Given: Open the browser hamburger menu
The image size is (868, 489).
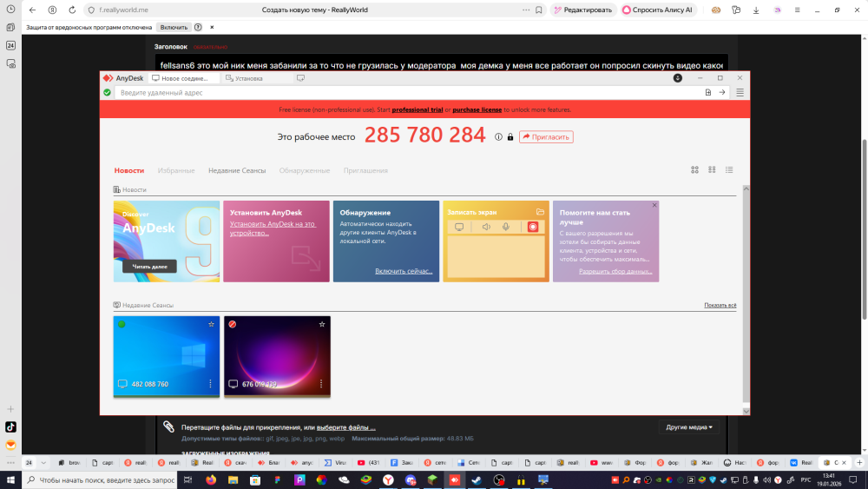Looking at the screenshot, I should (797, 10).
